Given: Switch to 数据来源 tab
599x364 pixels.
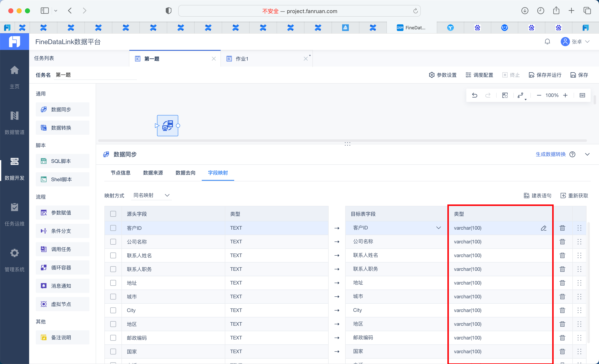Looking at the screenshot, I should (153, 173).
